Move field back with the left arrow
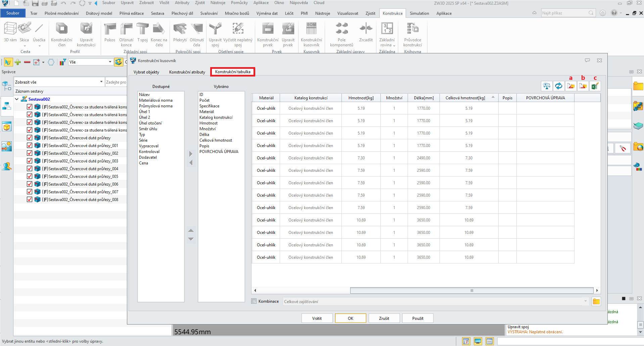The width and height of the screenshot is (644, 346). [191, 162]
